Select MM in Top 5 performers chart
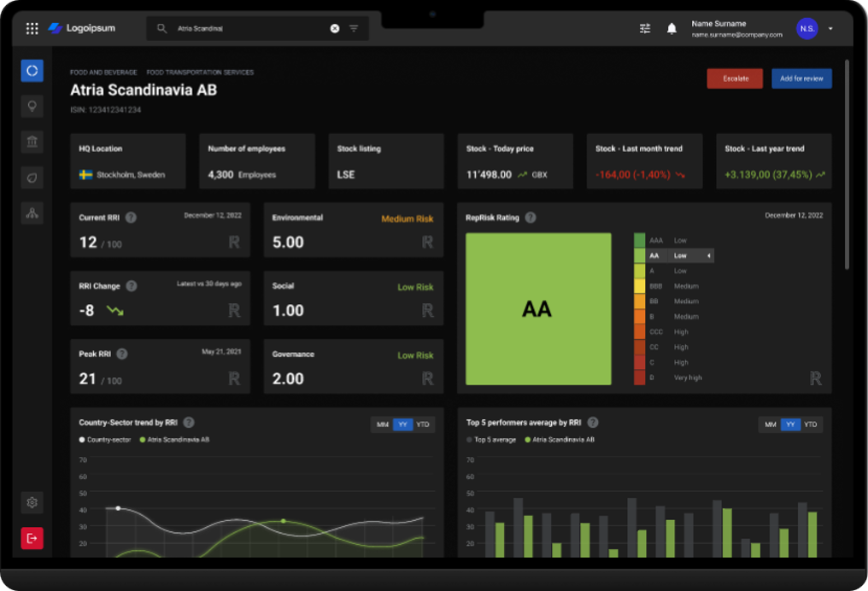The height and width of the screenshot is (591, 868). click(770, 424)
